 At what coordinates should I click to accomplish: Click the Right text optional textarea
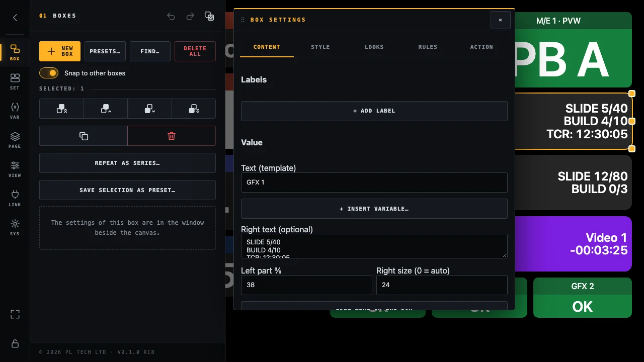click(x=374, y=246)
